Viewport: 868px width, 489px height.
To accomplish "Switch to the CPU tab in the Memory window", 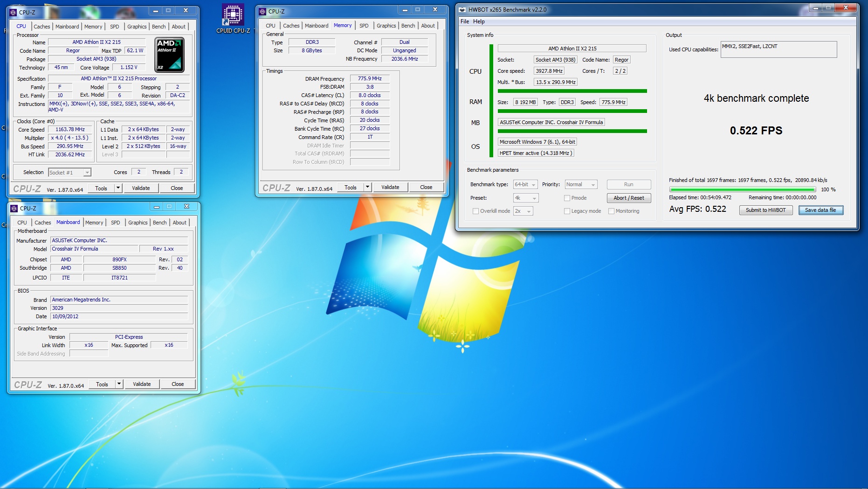I will click(x=271, y=26).
